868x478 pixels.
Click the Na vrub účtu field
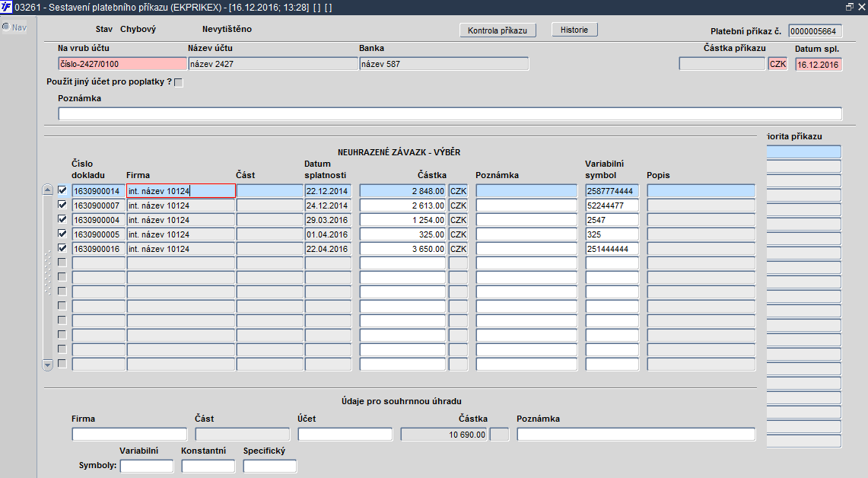point(122,64)
